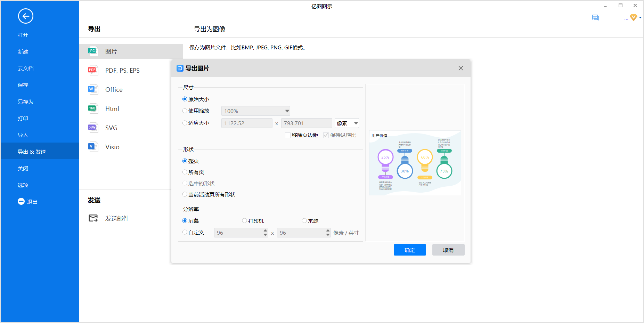The width and height of the screenshot is (644, 323).
Task: Click the JPG image export icon
Action: pos(92,51)
